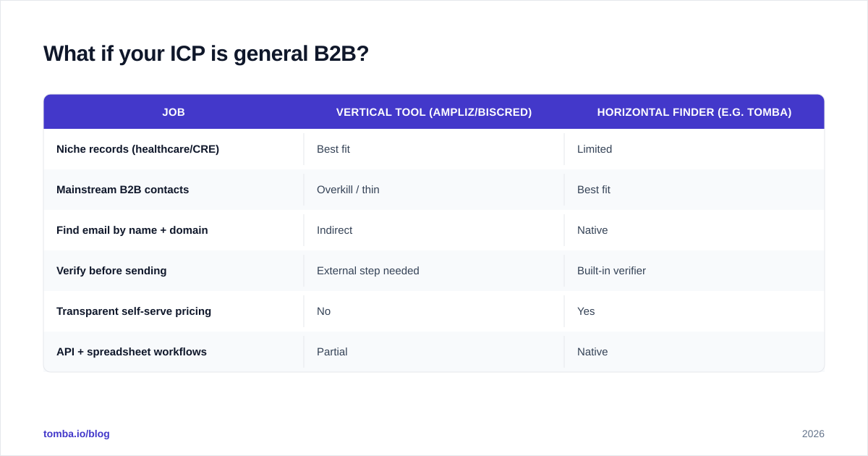Click the 'Verify before sending' row label

111,271
